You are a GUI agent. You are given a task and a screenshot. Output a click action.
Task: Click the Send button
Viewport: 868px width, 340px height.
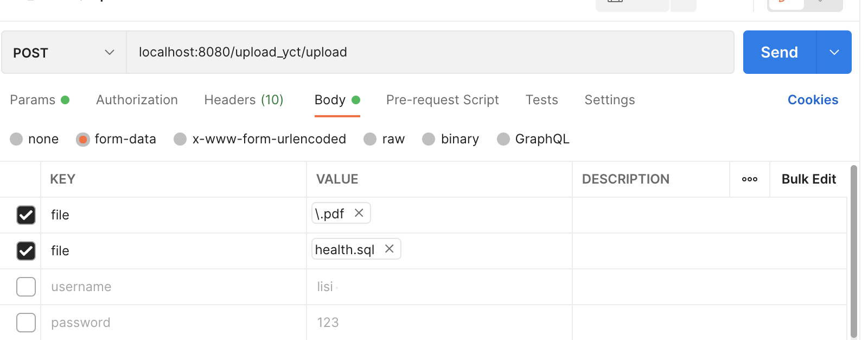point(779,53)
